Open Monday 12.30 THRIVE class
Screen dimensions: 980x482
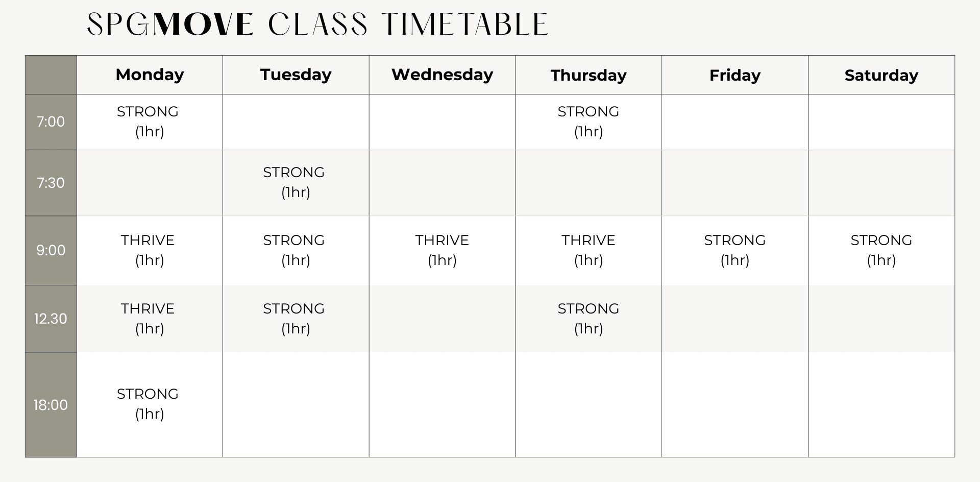click(148, 318)
